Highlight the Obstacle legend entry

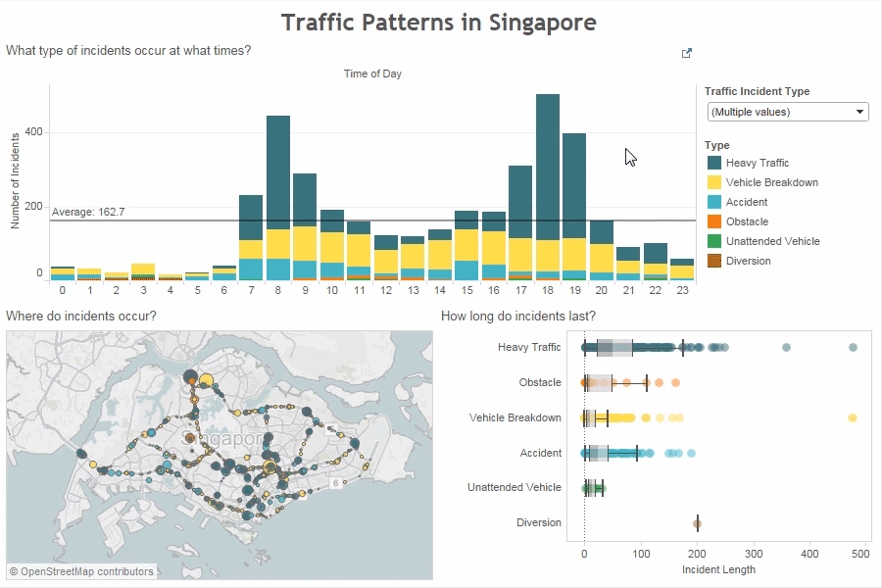[747, 221]
